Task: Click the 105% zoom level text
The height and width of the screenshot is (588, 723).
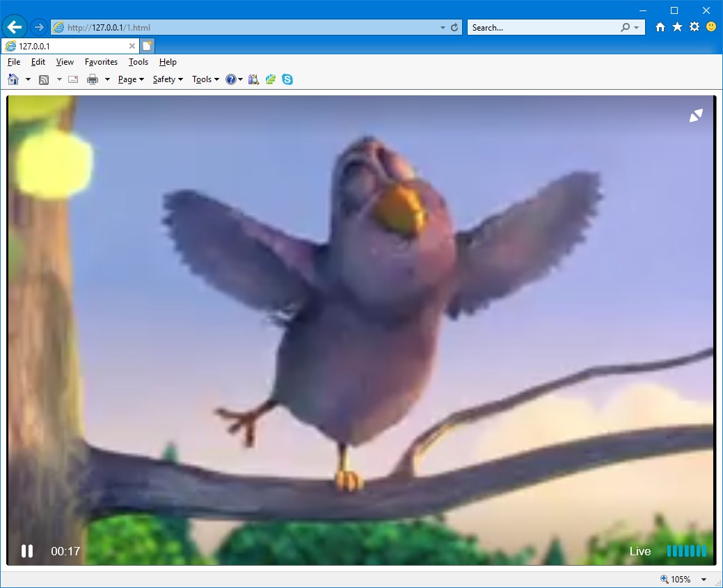Action: pos(681,579)
